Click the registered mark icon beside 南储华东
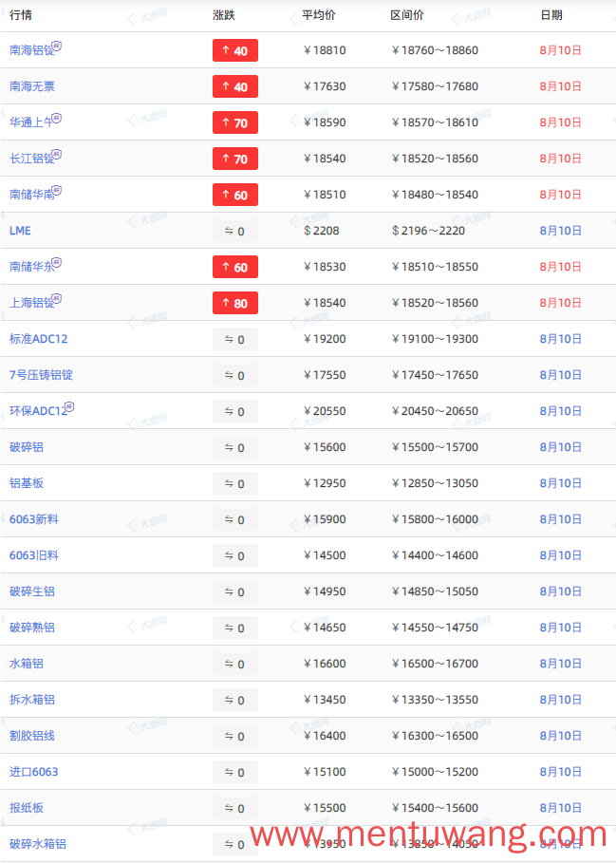Viewport: 616px width, 863px height. coord(57,262)
